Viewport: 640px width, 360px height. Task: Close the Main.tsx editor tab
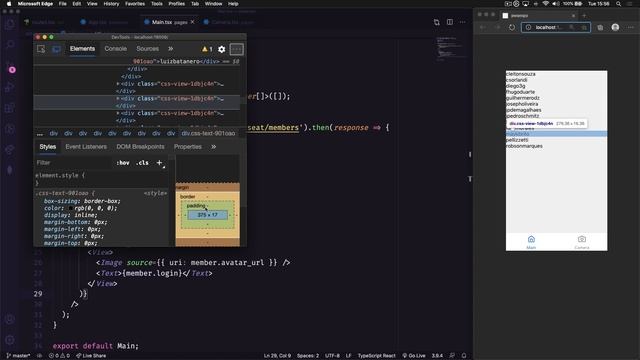(193, 22)
